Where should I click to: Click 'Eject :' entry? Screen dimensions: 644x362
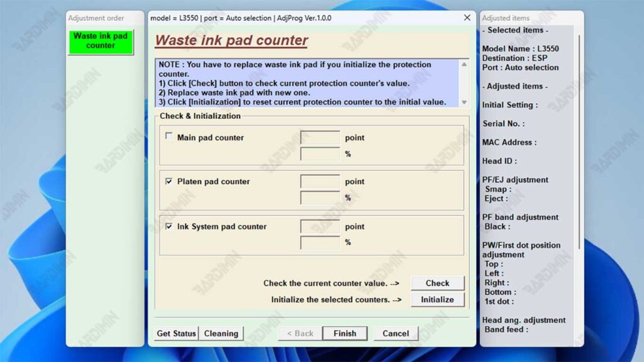point(496,199)
